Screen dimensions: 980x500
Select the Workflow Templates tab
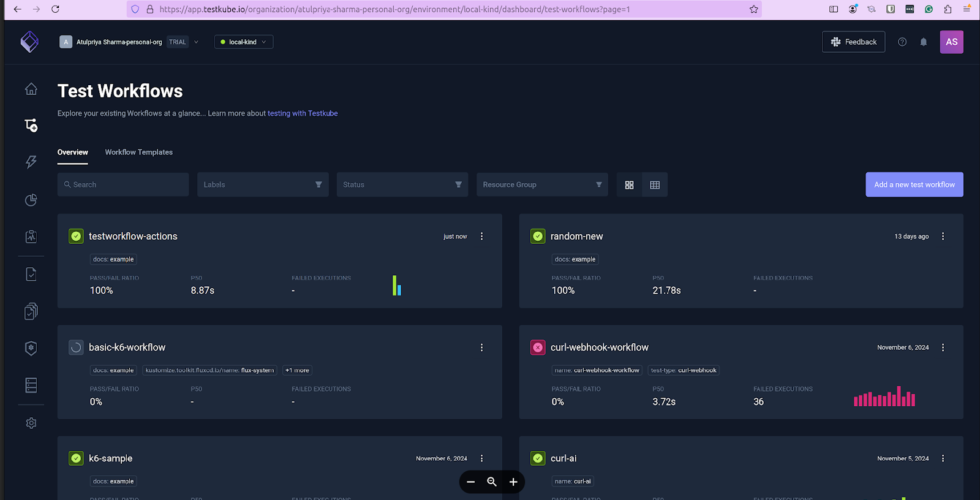pyautogui.click(x=139, y=152)
